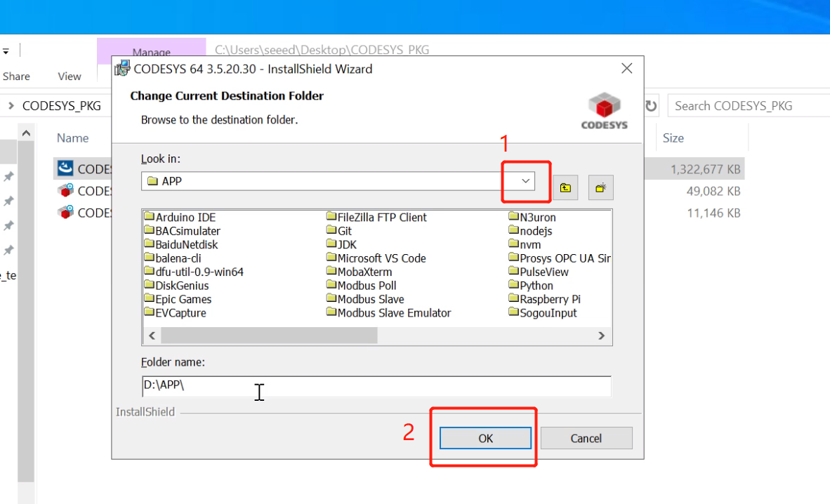Pick the dfu-util-0.9-win64 folder icon
This screenshot has height=504, width=830.
[150, 272]
